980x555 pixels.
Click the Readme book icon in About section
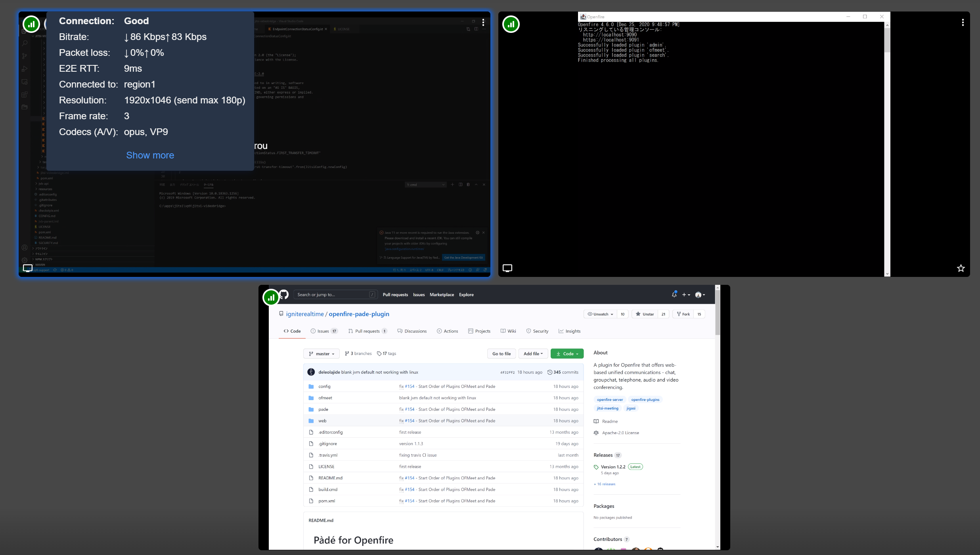(x=596, y=421)
